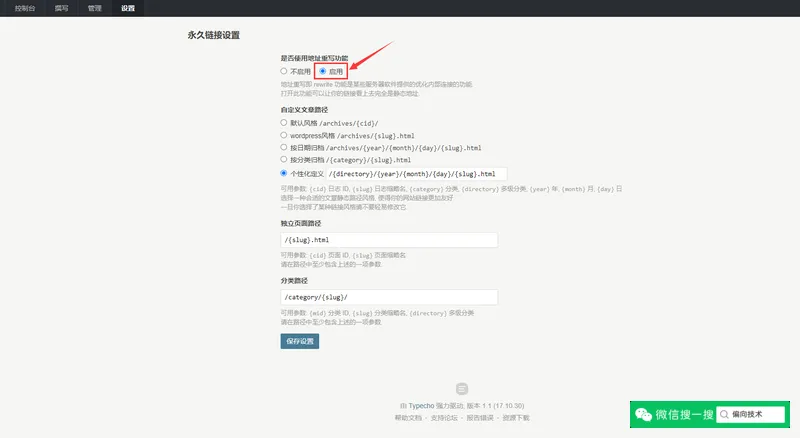Open the 设置 menu
The image size is (800, 438).
pos(127,7)
